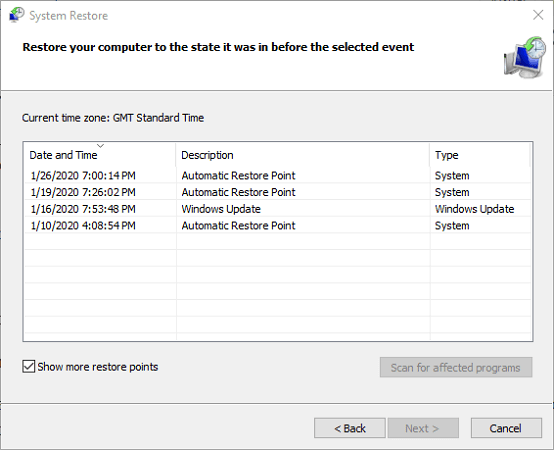The image size is (554, 450).
Task: Cancel the System Restore wizard
Action: click(506, 428)
